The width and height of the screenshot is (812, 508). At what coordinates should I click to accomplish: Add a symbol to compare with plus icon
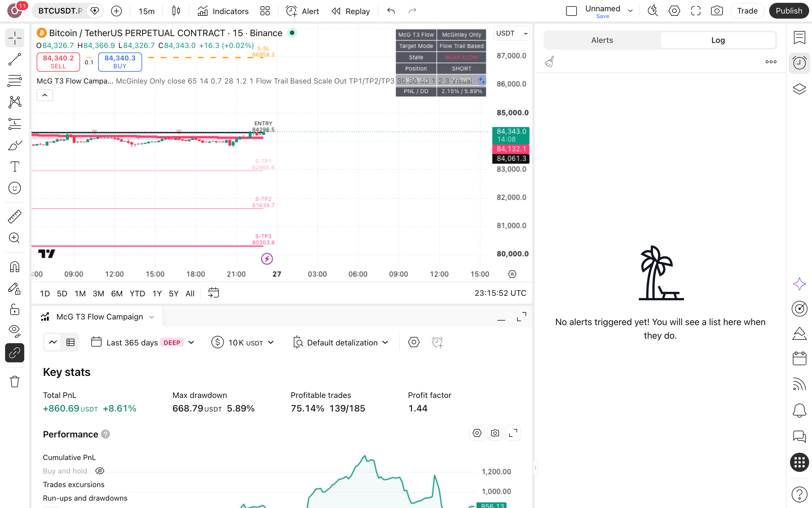pyautogui.click(x=116, y=11)
